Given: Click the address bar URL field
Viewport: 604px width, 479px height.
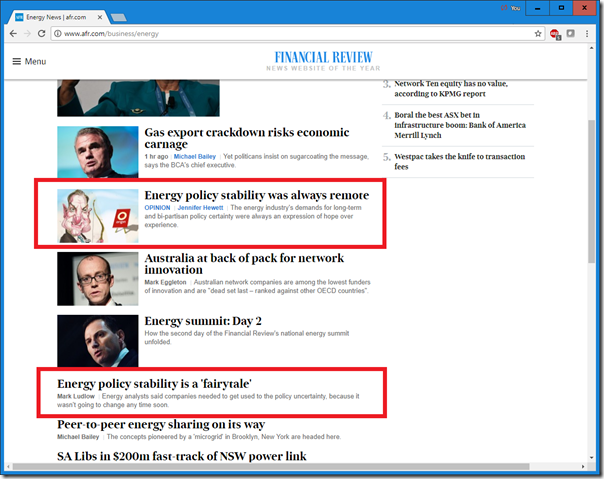Looking at the screenshot, I should coord(297,34).
